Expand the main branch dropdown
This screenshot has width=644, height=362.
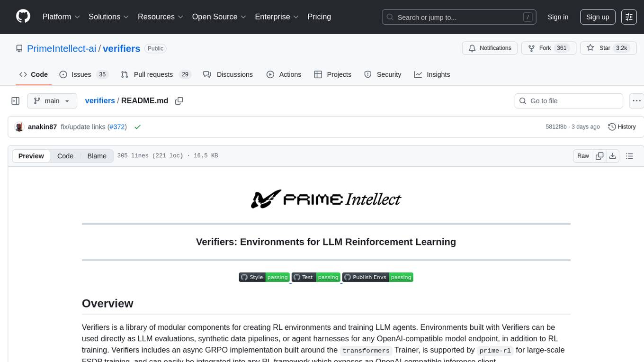52,100
